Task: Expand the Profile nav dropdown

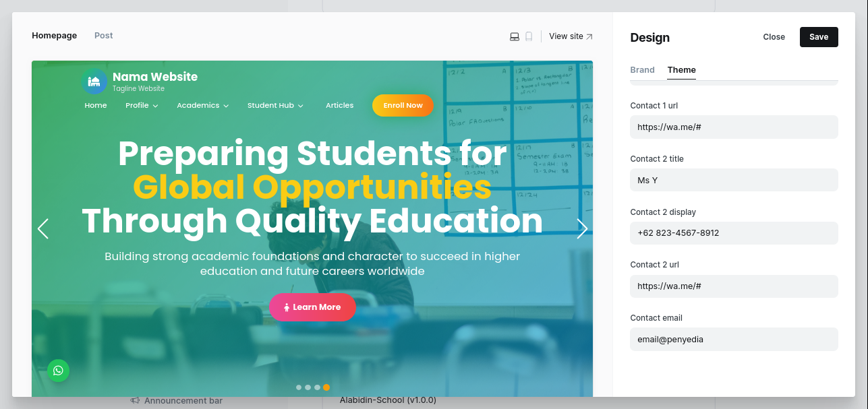Action: (142, 106)
